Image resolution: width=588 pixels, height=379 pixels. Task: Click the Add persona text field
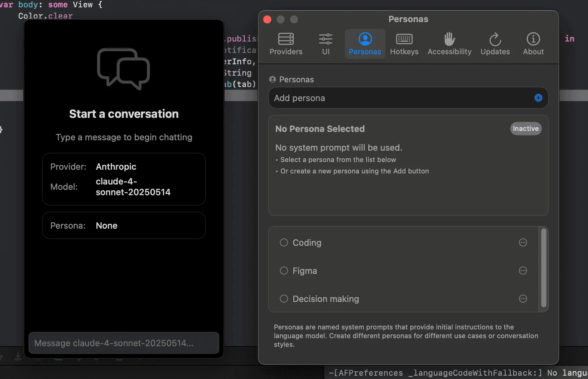click(x=398, y=98)
